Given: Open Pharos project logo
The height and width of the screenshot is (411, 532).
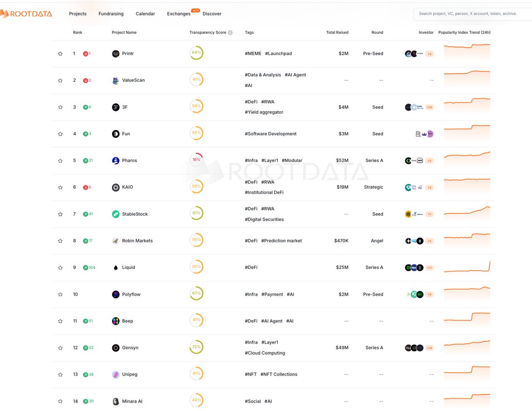Looking at the screenshot, I should 116,161.
